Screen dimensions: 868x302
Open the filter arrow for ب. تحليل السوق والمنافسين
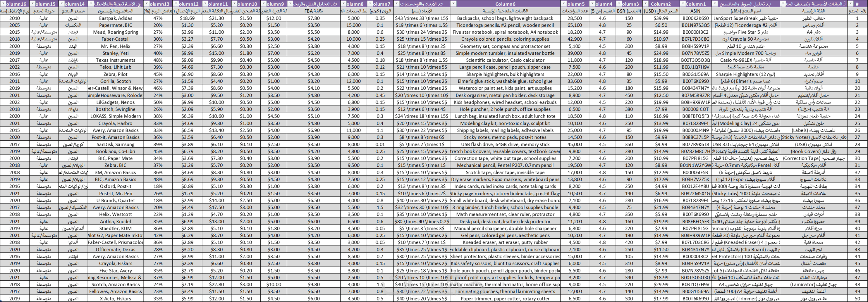(x=715, y=4)
